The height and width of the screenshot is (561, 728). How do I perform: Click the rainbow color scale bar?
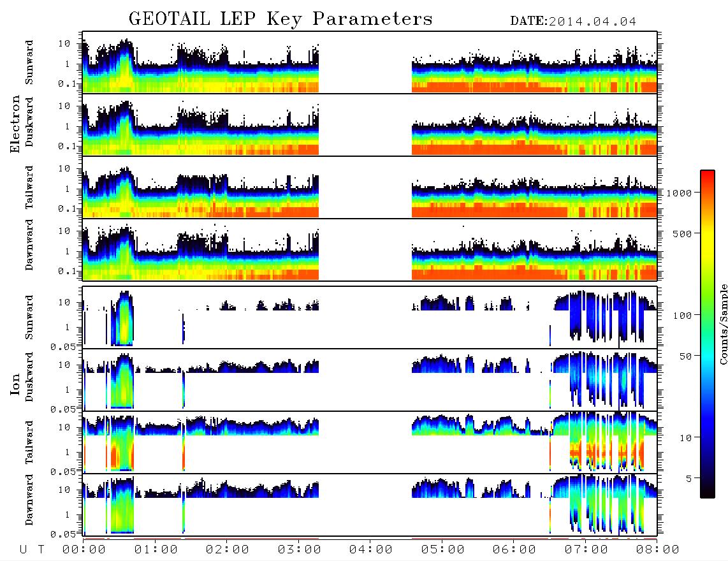[708, 334]
